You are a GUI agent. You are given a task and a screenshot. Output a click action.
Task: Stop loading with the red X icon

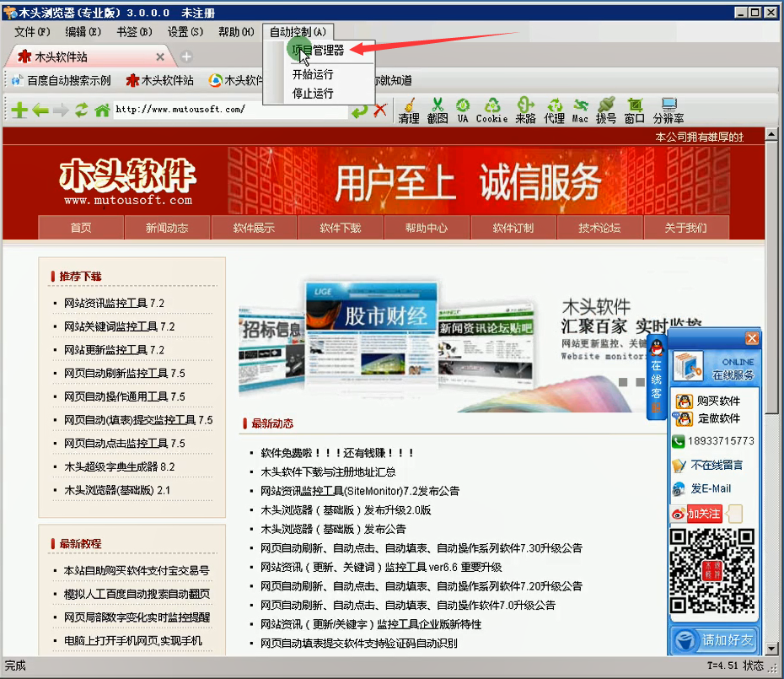click(380, 110)
